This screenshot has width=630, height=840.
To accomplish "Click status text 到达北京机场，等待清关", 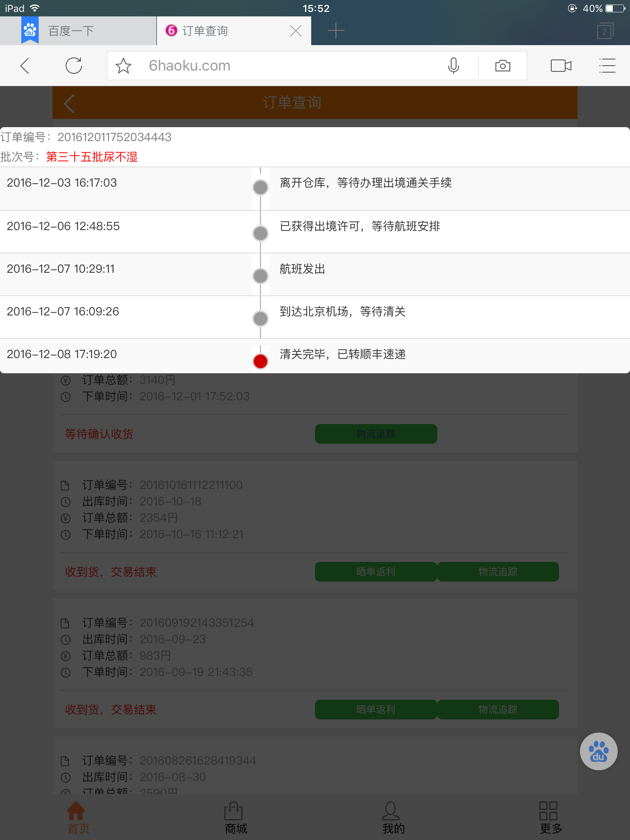I will (343, 311).
